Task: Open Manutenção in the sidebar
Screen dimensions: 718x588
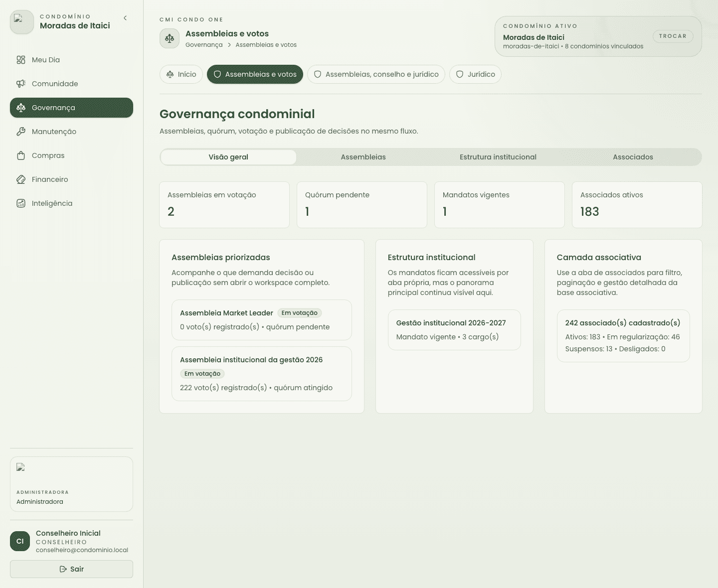Action: [71, 132]
